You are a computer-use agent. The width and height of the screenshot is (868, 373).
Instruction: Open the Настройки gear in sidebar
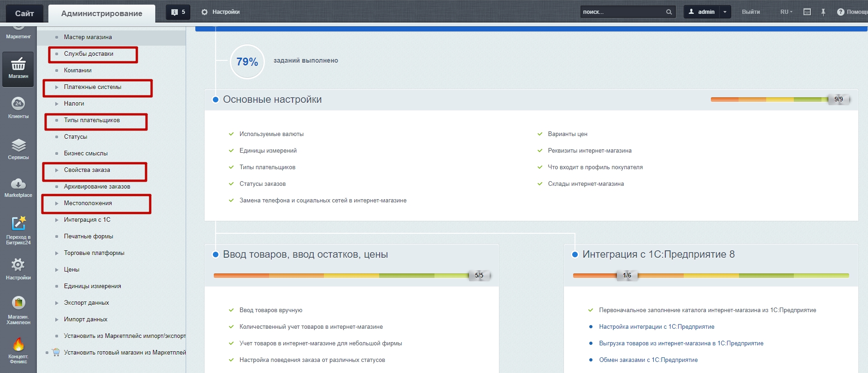coord(18,269)
